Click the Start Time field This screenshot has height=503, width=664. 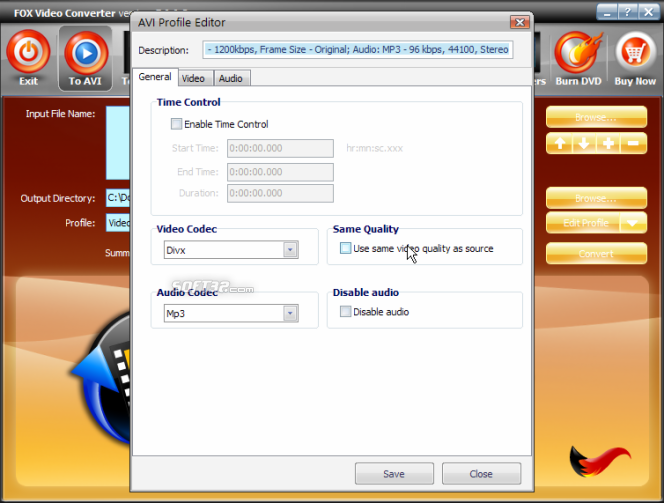point(280,148)
